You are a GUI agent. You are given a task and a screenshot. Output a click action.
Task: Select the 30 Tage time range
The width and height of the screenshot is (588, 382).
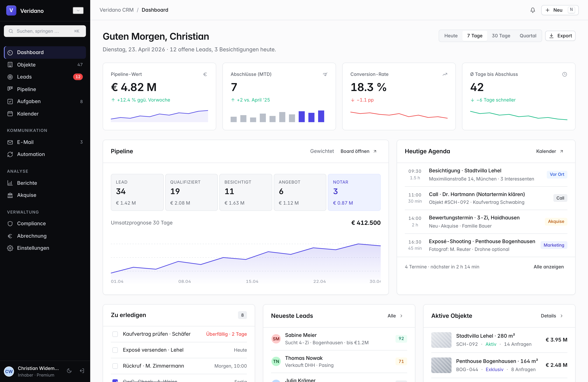(x=501, y=36)
